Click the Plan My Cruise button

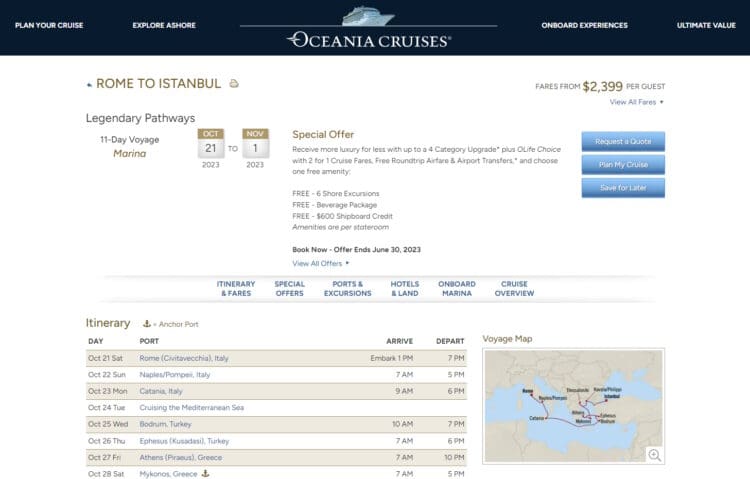coord(623,165)
